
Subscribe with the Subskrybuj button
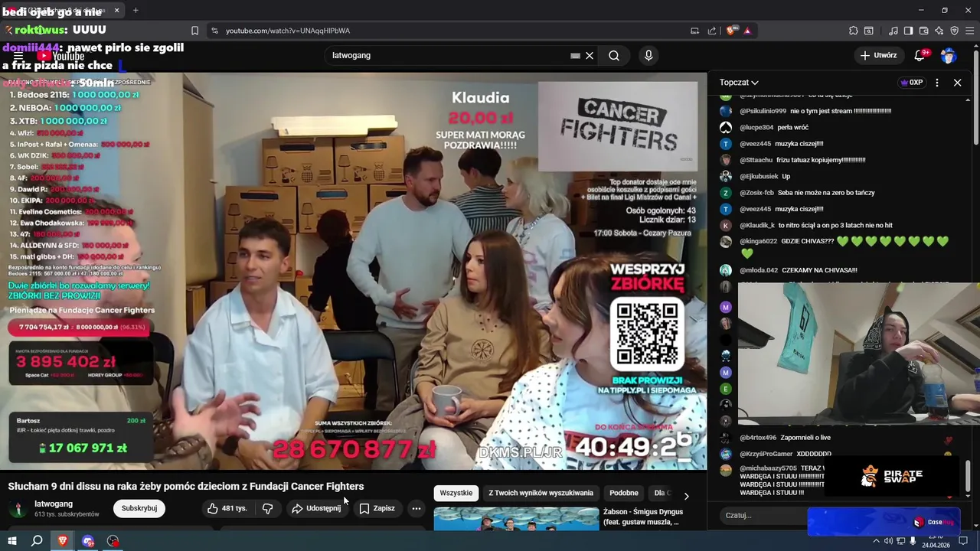pyautogui.click(x=139, y=508)
